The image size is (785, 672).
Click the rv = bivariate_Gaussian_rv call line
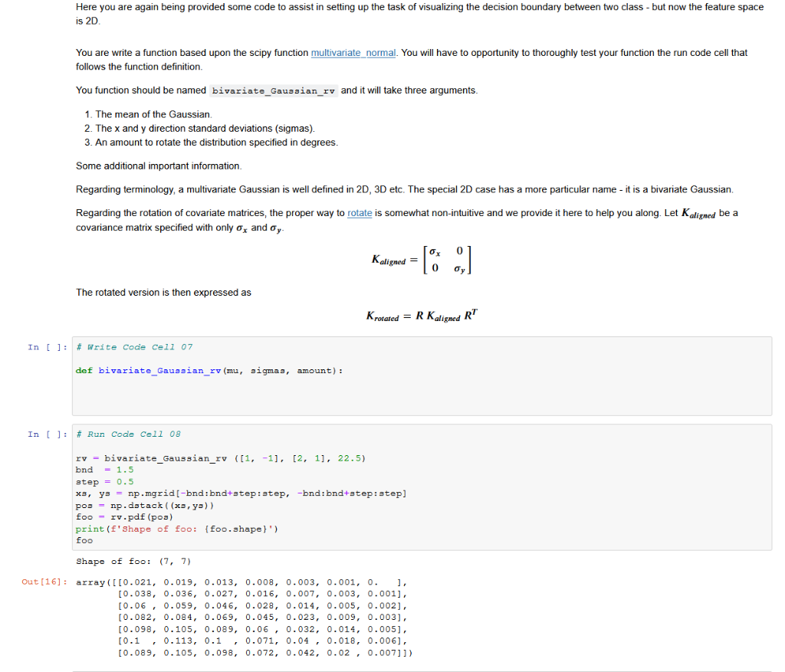[221, 458]
